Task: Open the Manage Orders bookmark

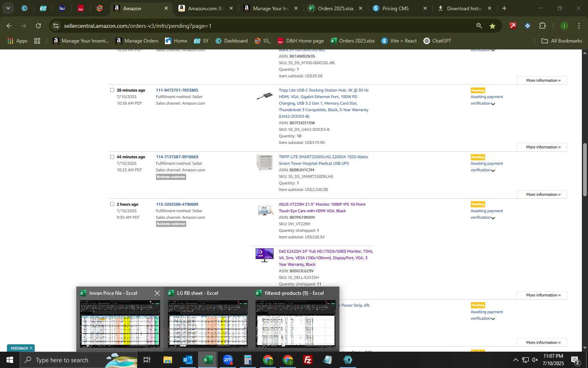Action: coord(137,41)
